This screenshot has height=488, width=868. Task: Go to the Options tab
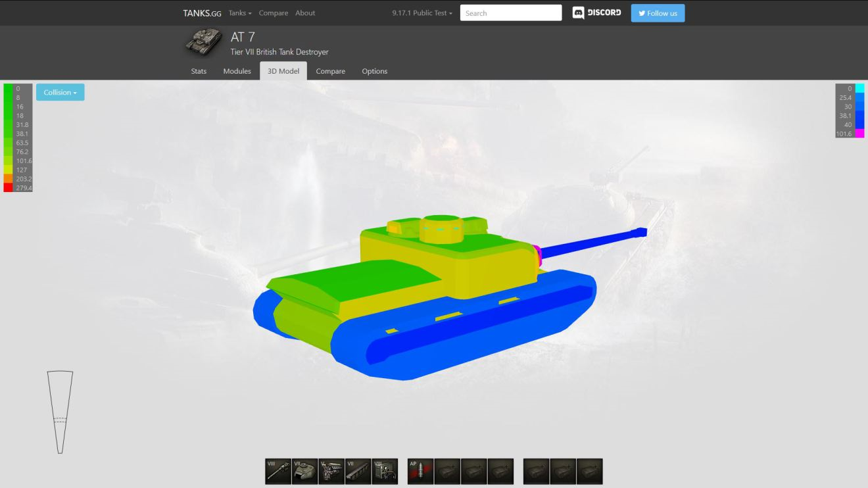click(374, 71)
